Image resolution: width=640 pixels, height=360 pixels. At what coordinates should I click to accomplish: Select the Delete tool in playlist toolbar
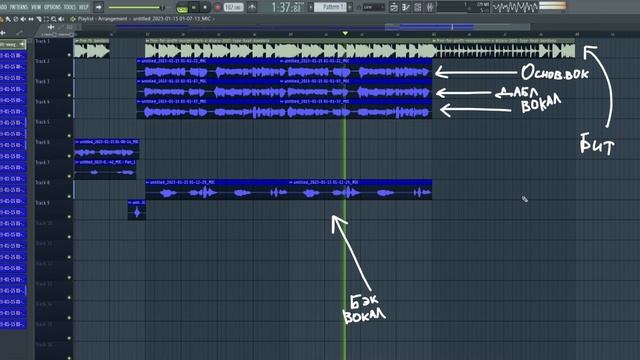click(x=16, y=19)
